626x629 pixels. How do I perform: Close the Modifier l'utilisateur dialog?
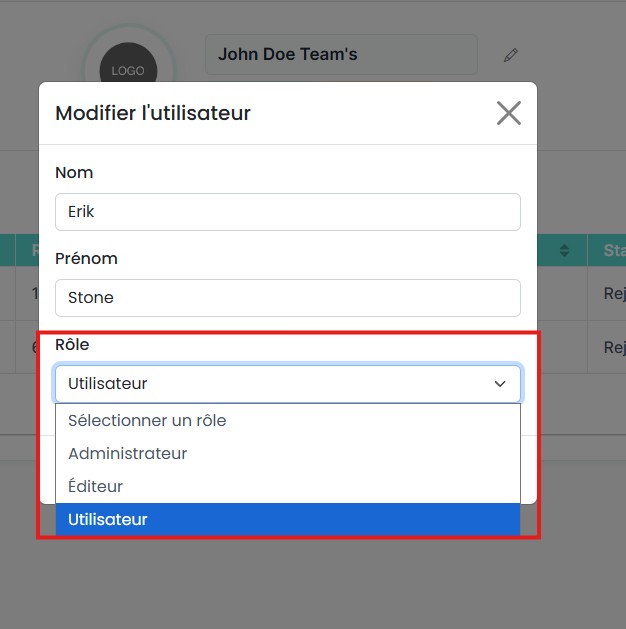pos(509,113)
